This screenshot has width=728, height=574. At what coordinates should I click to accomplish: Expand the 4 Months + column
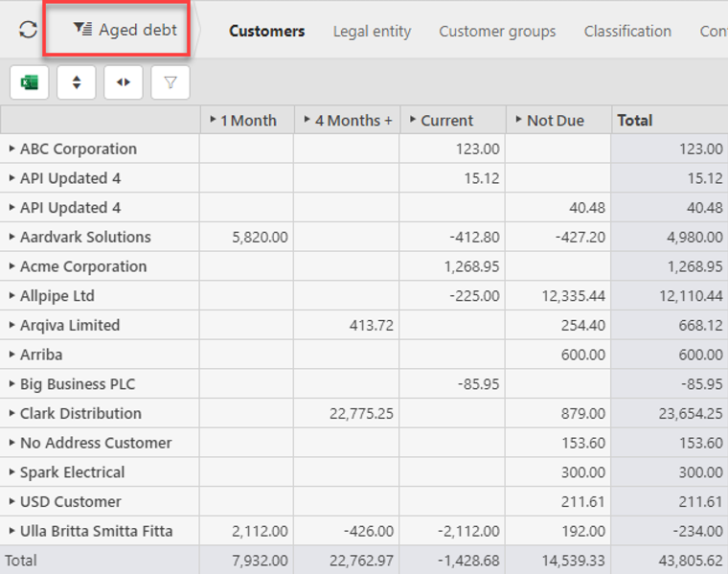coord(307,120)
